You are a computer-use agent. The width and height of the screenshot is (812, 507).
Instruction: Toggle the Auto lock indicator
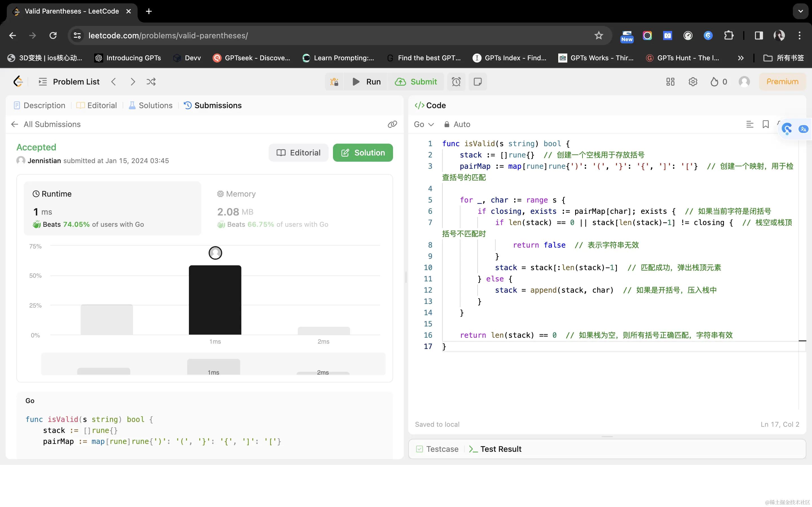click(x=457, y=124)
